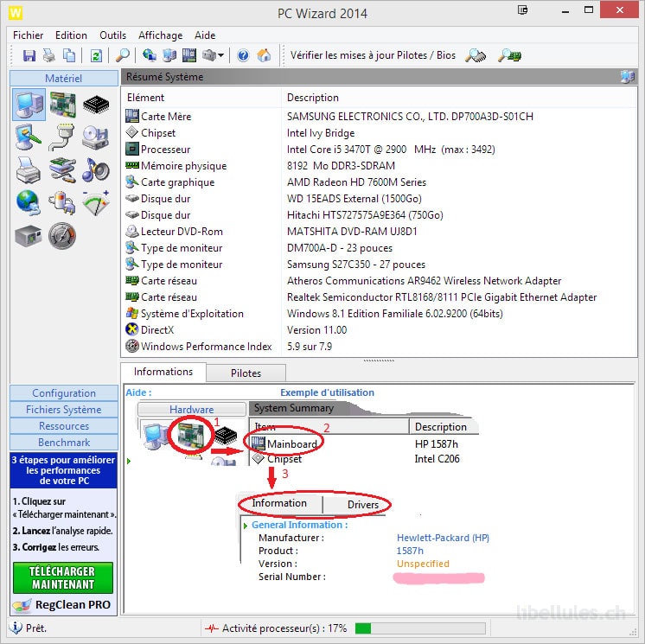This screenshot has height=644, width=645.
Task: Select the Matériel section header
Action: pyautogui.click(x=64, y=78)
